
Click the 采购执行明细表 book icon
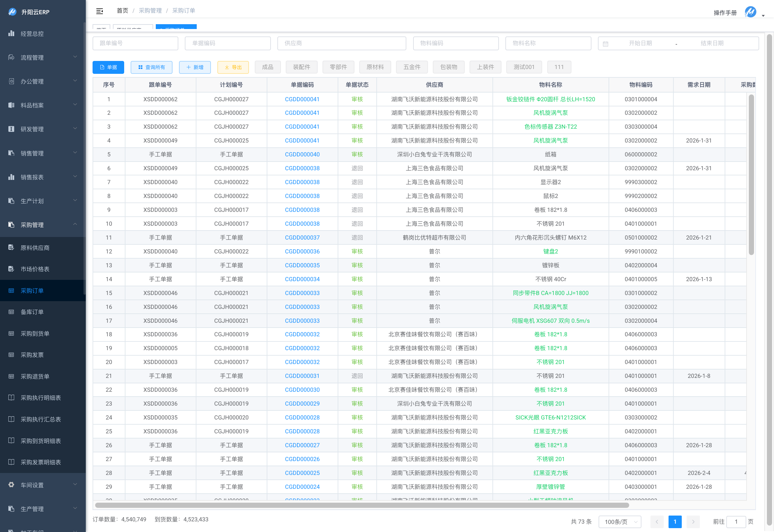[11, 397]
